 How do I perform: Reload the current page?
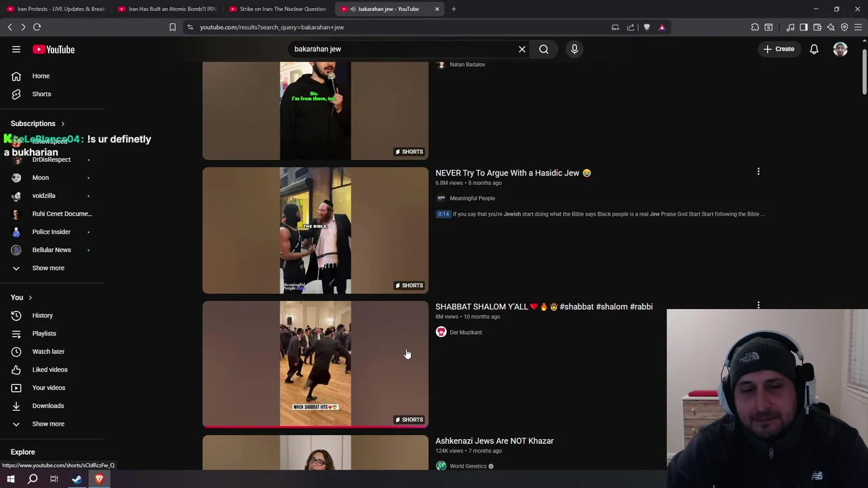(x=37, y=27)
